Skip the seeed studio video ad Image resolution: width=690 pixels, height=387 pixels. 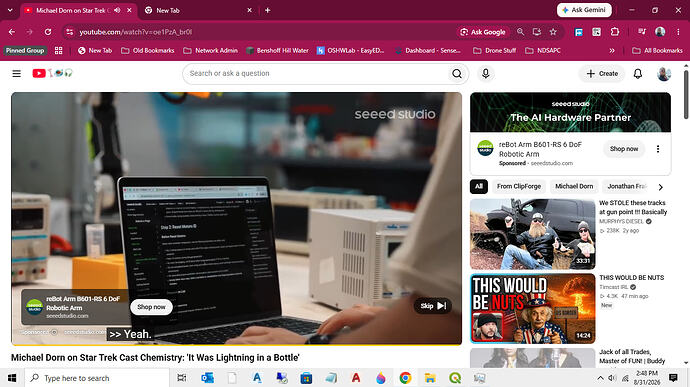(433, 306)
